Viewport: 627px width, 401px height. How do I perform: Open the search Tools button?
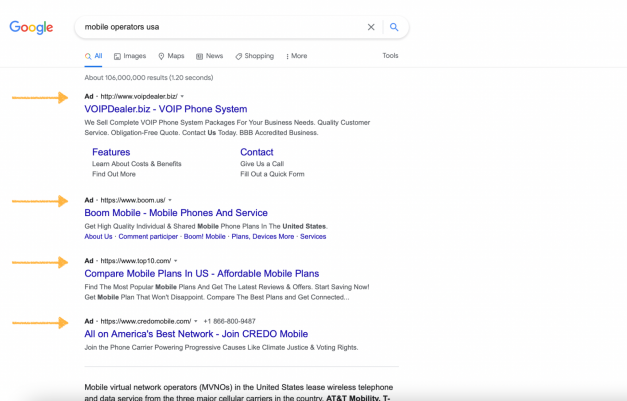[390, 56]
